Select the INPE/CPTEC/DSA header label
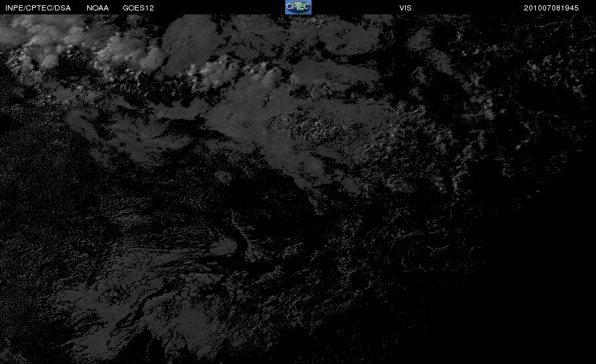Viewport: 596px width, 364px height. click(38, 8)
